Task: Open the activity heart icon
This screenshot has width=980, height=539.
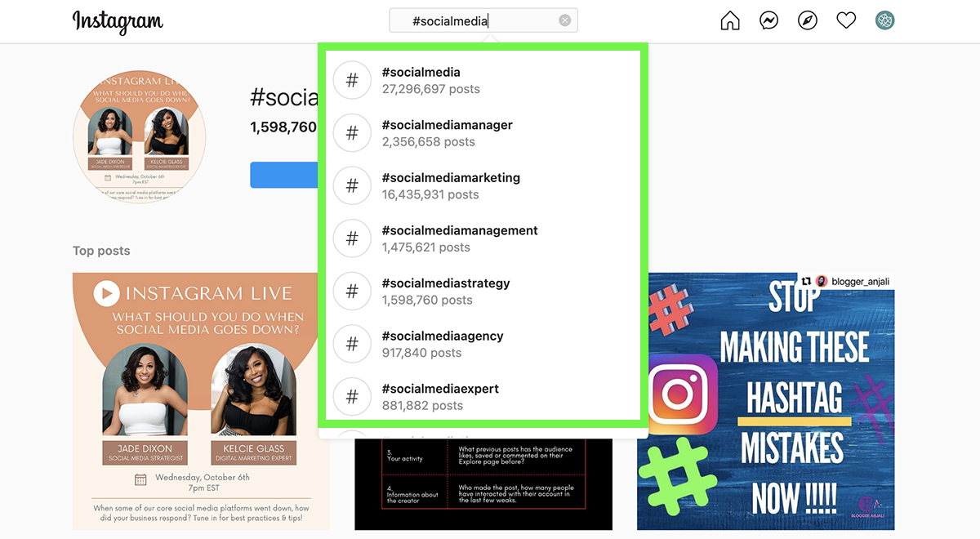Action: 846,21
